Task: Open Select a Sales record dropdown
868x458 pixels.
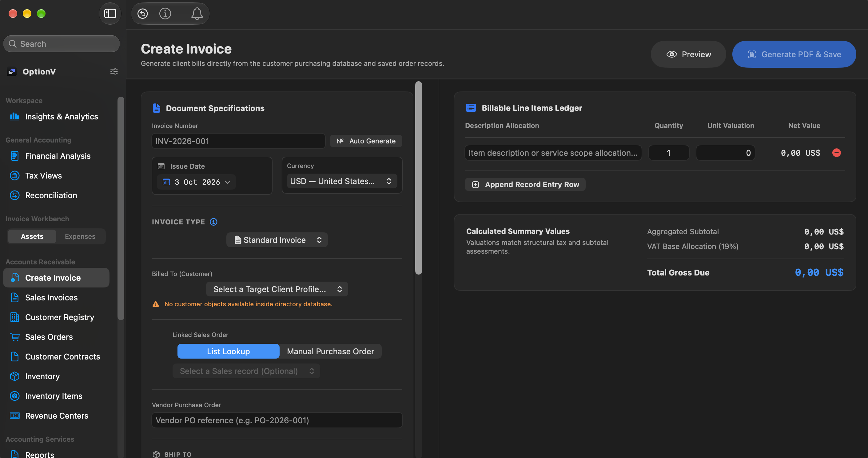Action: [x=246, y=371]
